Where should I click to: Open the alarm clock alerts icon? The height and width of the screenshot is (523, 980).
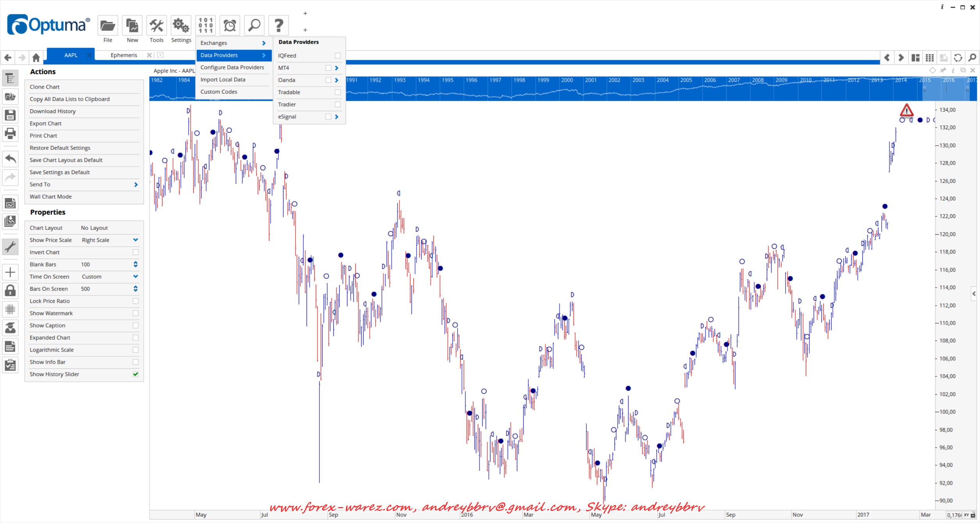[230, 26]
